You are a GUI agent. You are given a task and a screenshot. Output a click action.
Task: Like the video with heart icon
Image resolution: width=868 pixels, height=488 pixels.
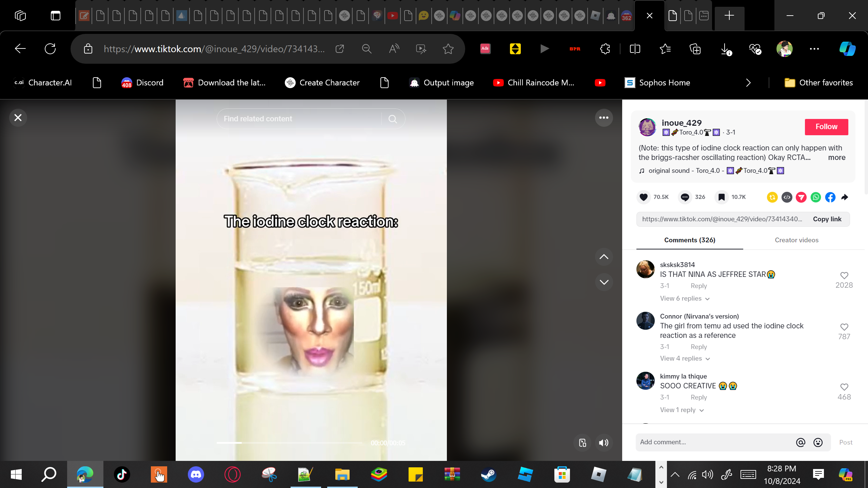coord(644,197)
